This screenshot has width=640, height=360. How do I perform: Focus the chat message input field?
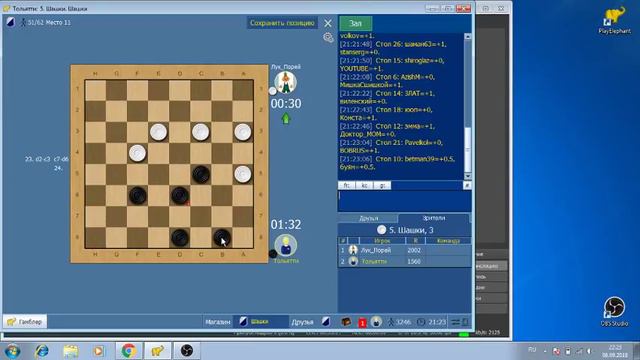404,201
